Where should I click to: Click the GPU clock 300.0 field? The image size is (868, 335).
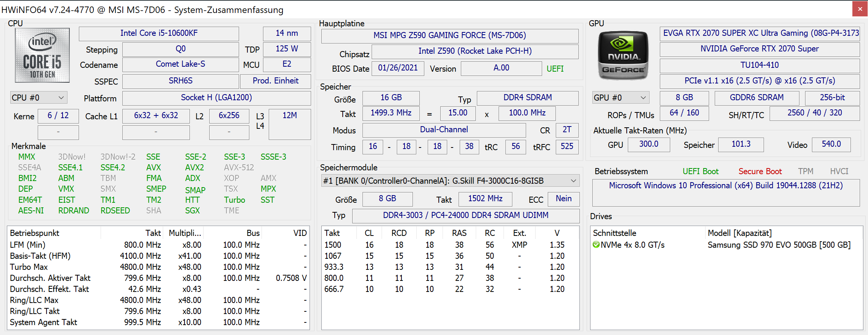tap(649, 144)
